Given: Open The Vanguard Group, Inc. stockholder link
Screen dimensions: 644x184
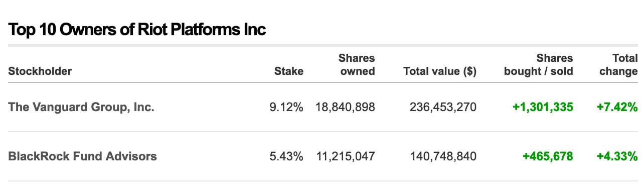Looking at the screenshot, I should (81, 107).
